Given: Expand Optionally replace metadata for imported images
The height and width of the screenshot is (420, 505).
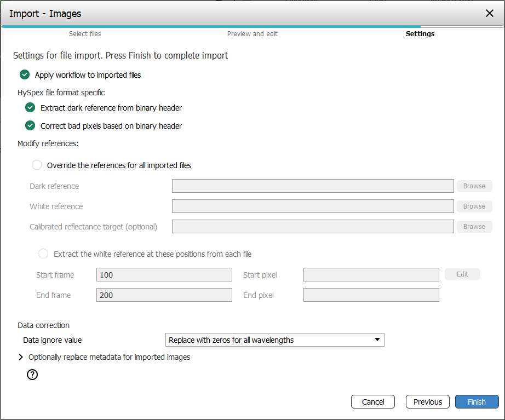Looking at the screenshot, I should [21, 357].
